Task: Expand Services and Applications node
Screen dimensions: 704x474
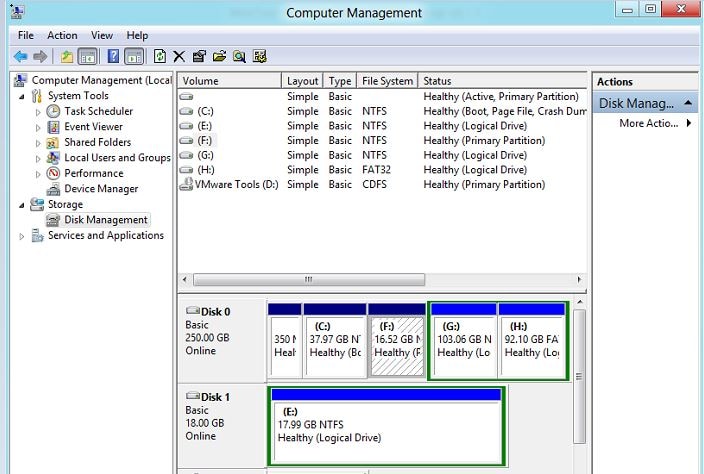Action: 22,236
